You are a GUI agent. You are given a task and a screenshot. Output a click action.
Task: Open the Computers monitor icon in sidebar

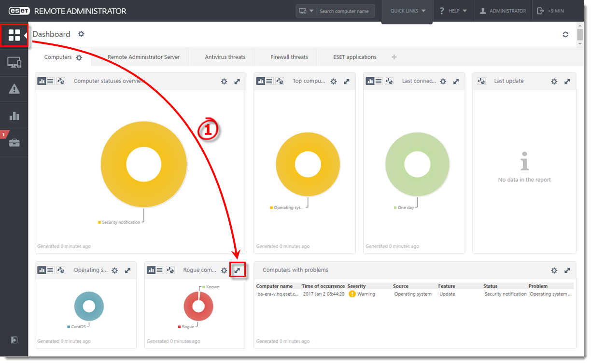[x=14, y=62]
